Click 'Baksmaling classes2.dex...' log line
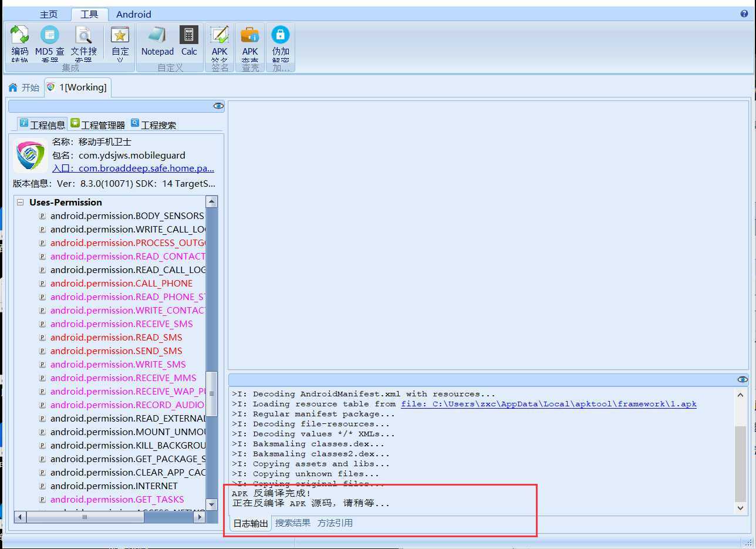Viewport: 756px width, 549px height. (x=310, y=454)
